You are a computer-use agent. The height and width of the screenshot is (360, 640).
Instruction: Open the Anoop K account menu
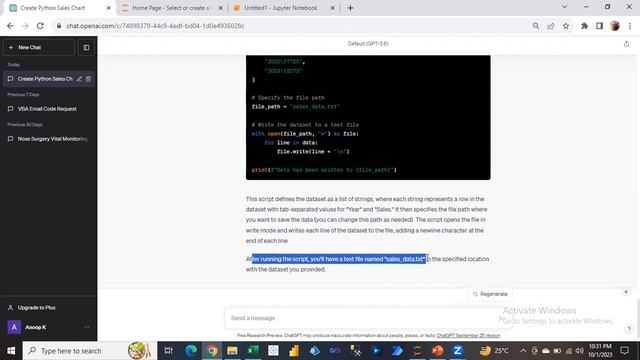pyautogui.click(x=49, y=327)
